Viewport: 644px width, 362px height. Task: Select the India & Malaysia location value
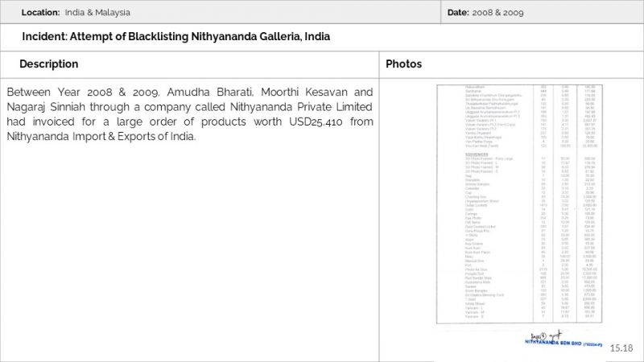[97, 13]
